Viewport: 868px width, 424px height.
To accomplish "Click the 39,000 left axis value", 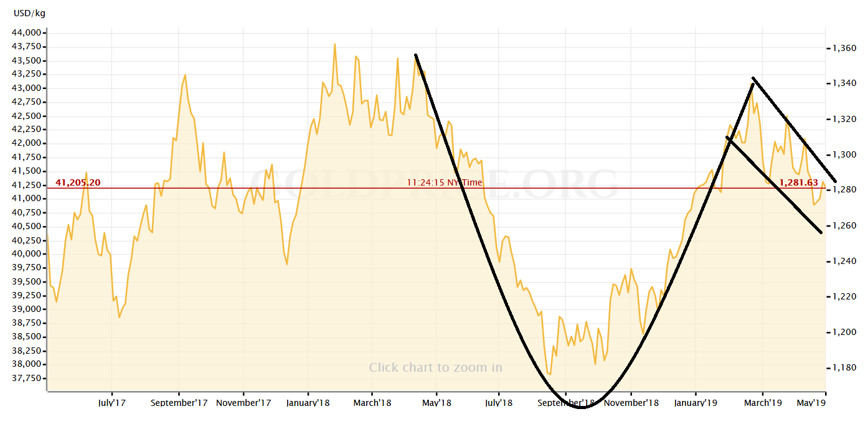I will pos(27,309).
